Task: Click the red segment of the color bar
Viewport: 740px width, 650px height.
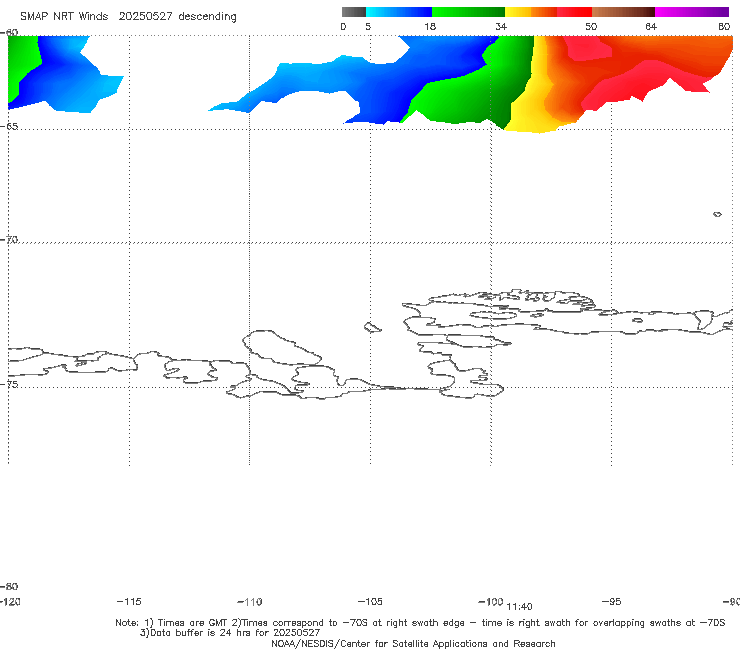Action: pos(574,12)
